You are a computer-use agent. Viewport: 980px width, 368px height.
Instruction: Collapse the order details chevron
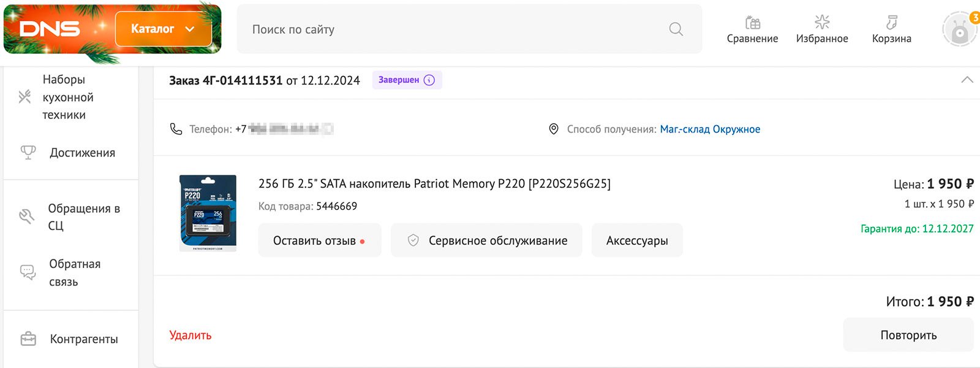click(967, 80)
